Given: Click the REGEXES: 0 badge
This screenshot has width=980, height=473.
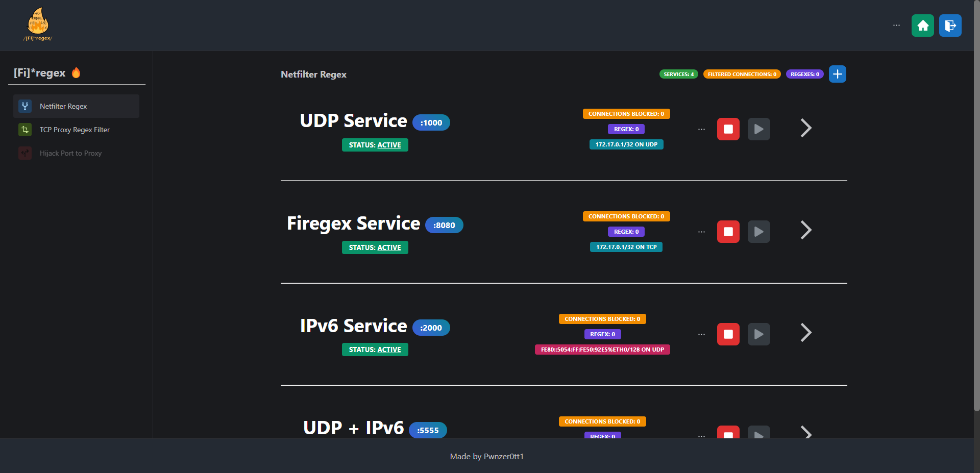Looking at the screenshot, I should coord(804,74).
